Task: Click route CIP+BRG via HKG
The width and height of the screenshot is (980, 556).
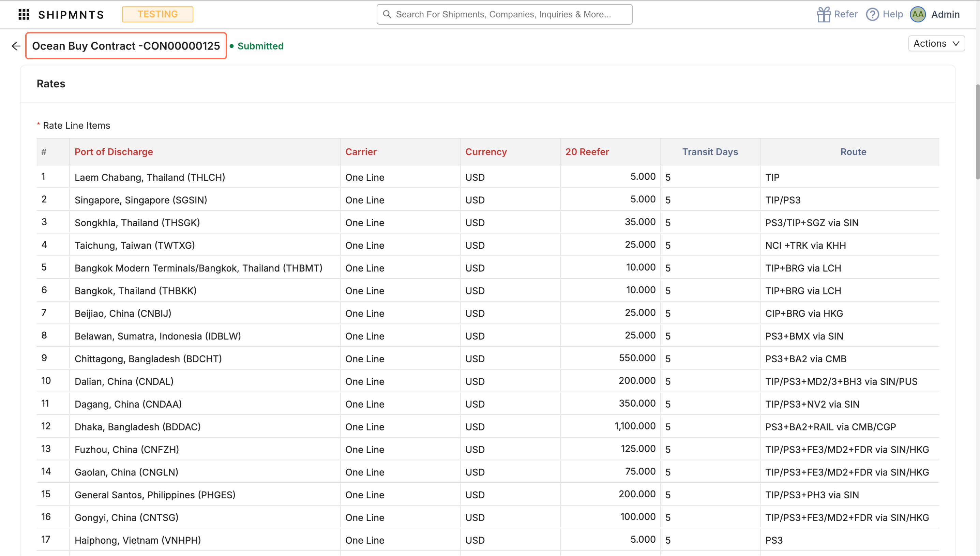Action: tap(804, 313)
